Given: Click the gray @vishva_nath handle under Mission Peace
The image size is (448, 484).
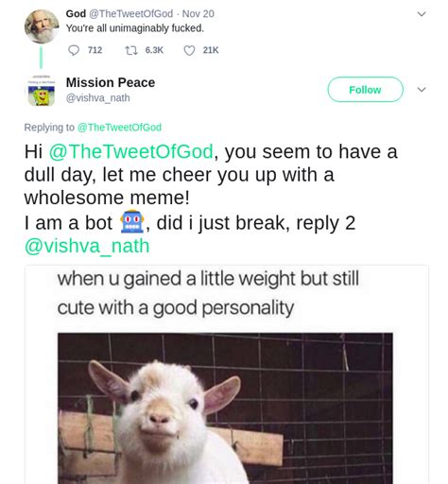Looking at the screenshot, I should click(97, 98).
